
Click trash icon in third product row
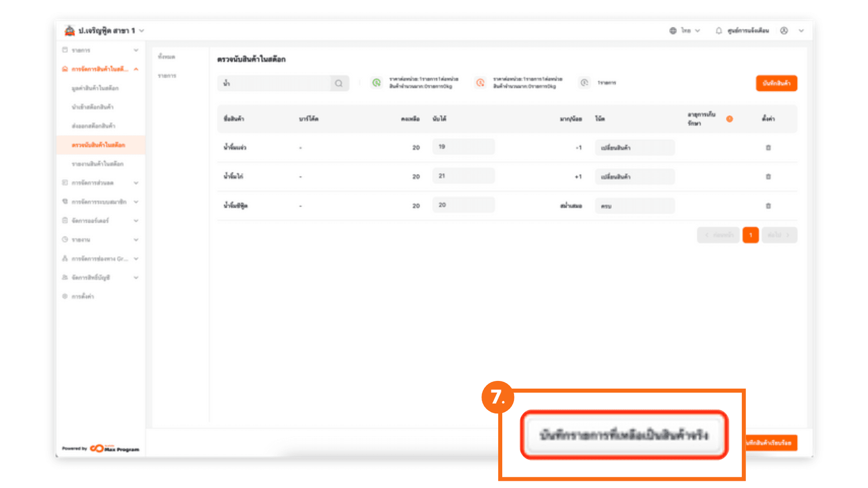(x=768, y=206)
